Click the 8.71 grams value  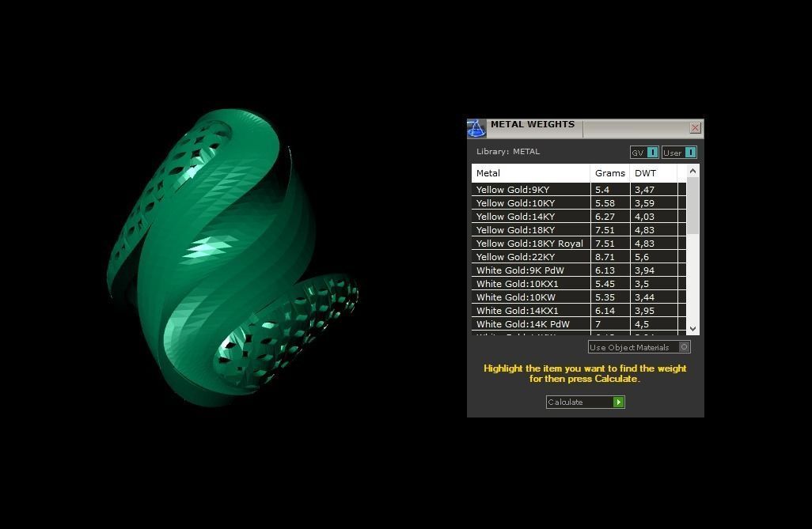coord(605,257)
